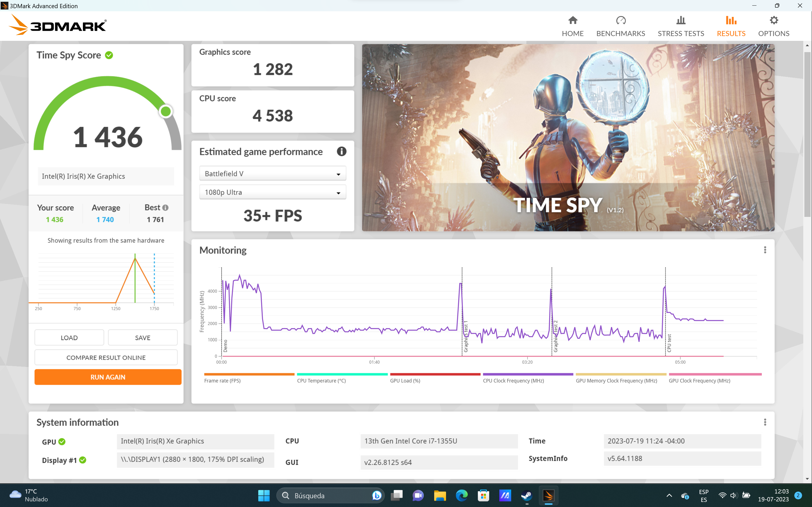Screen dimensions: 812x507
Task: Click the Time Spy banner image
Action: 568,137
